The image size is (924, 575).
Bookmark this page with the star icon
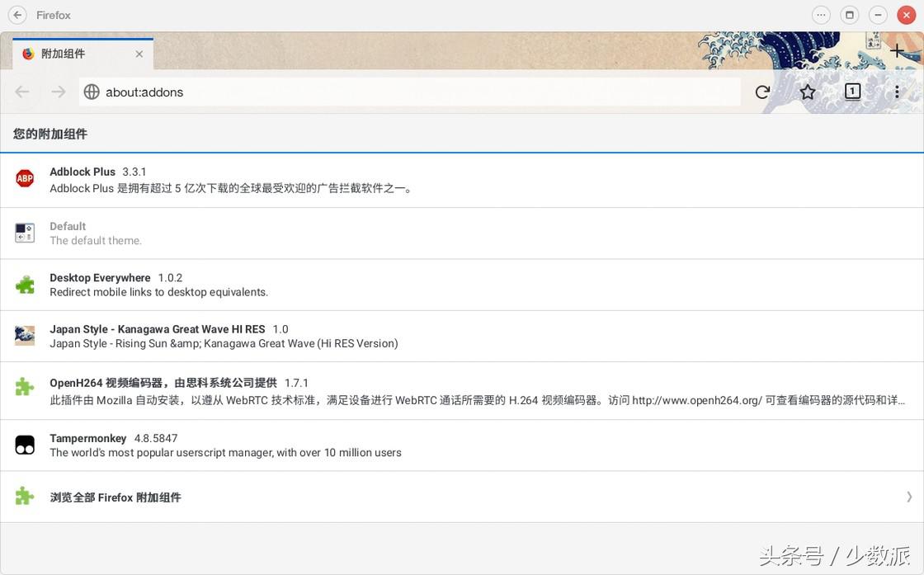(808, 92)
